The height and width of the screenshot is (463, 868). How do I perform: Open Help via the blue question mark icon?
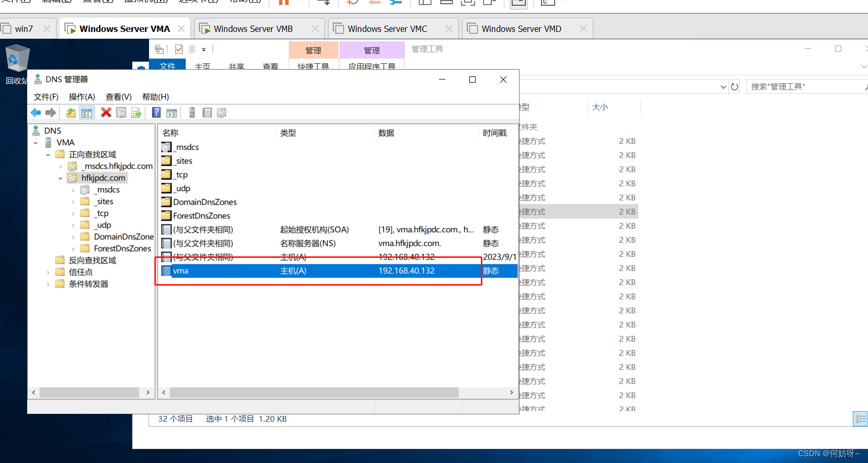click(156, 112)
